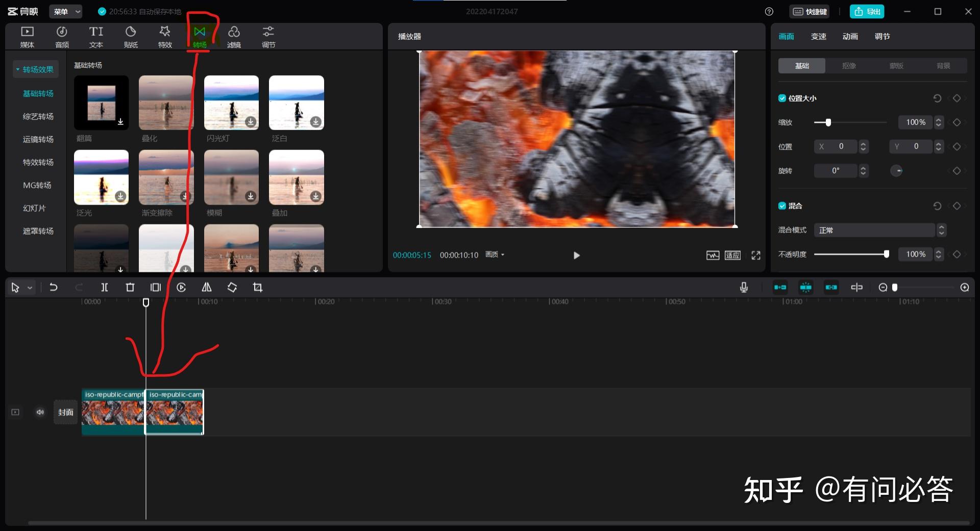
Task: Click the 导出 export button
Action: point(867,11)
